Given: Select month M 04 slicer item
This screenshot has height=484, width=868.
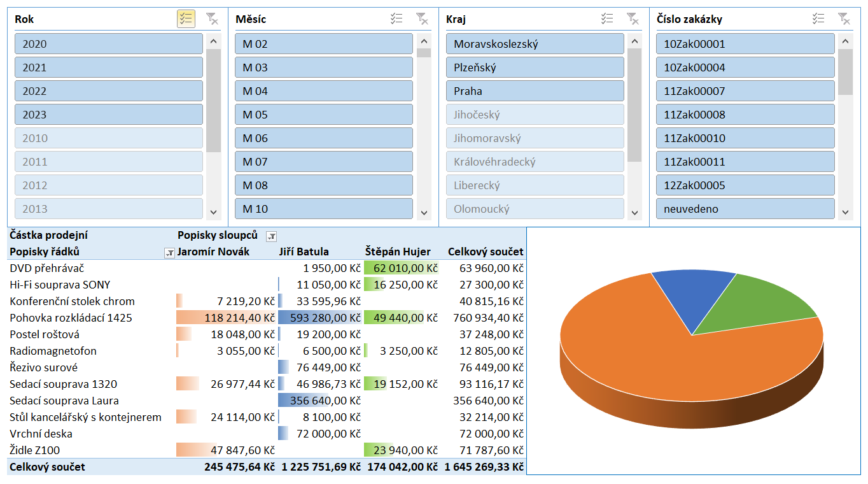Looking at the screenshot, I should coord(324,91).
